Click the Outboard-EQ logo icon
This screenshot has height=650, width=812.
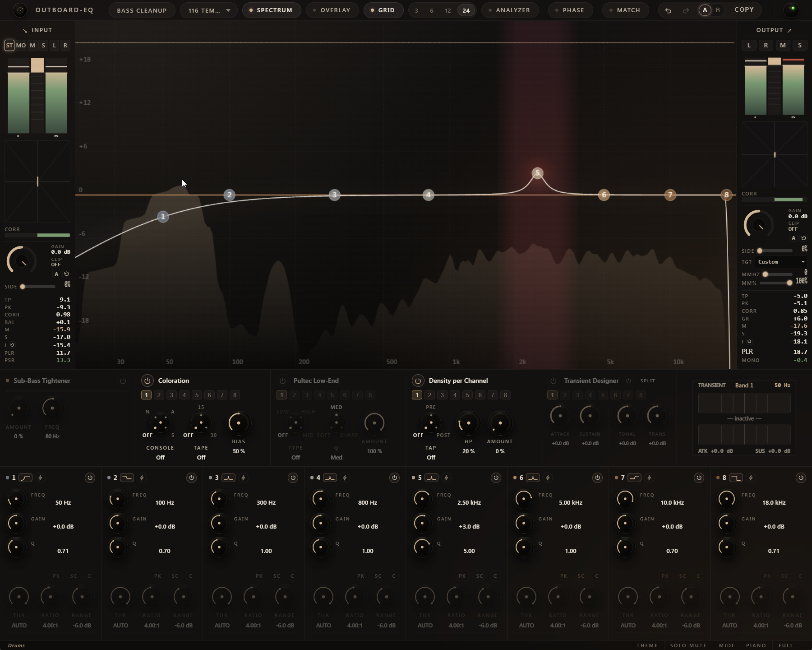(x=20, y=10)
